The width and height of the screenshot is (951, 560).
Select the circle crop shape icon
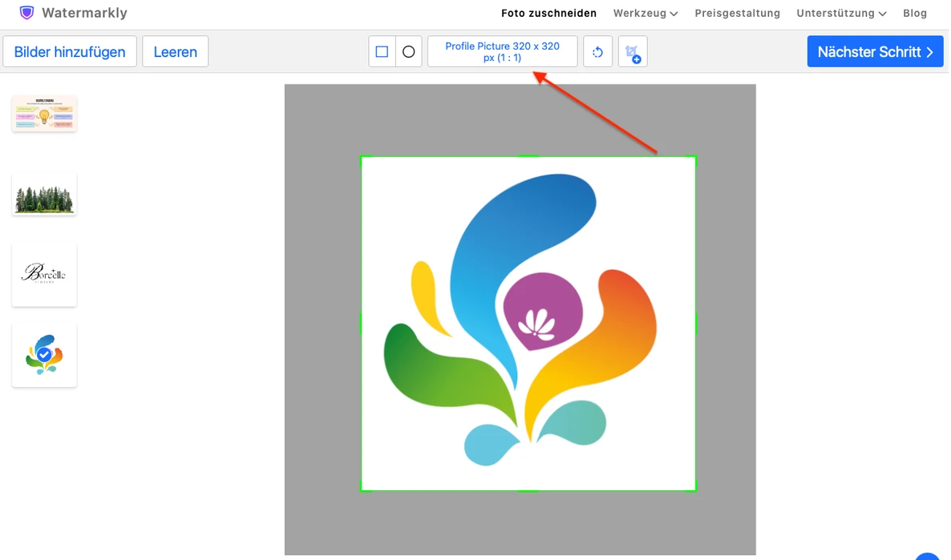coord(409,52)
